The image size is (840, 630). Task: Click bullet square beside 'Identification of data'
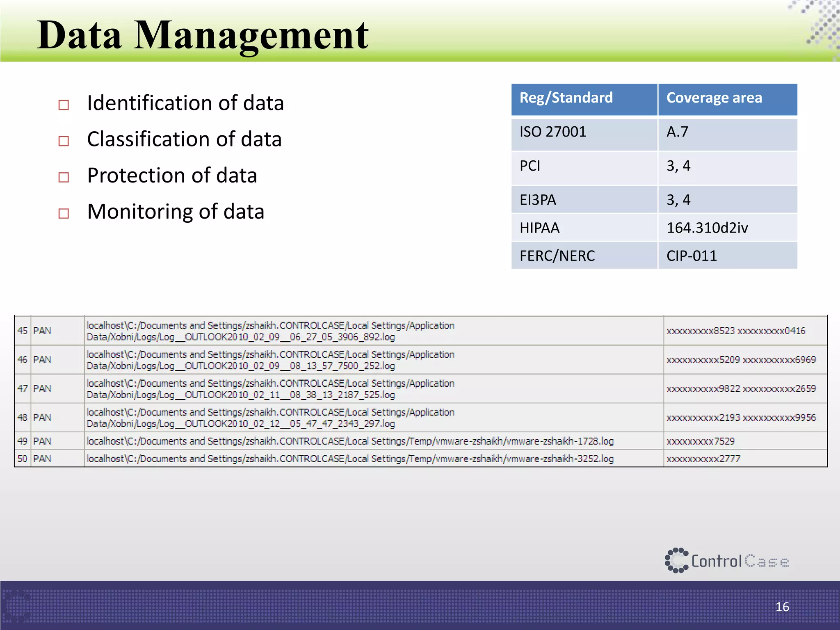[x=64, y=105]
